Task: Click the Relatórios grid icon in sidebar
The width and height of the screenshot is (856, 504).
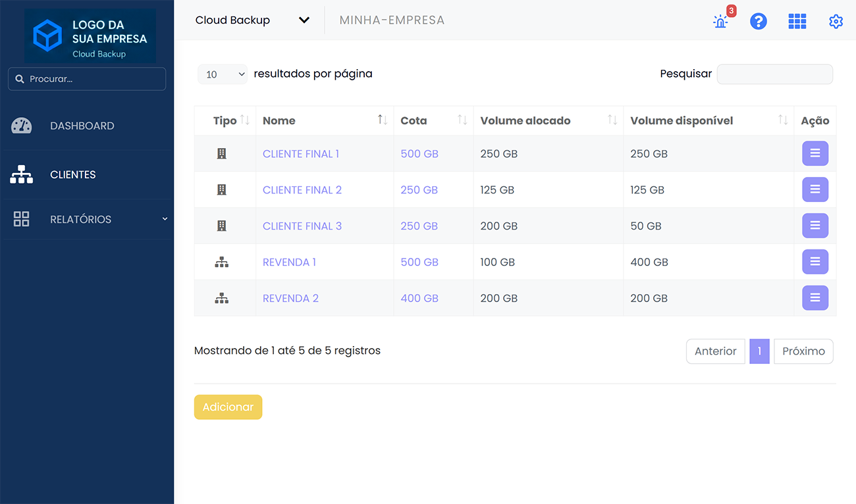Action: (22, 219)
